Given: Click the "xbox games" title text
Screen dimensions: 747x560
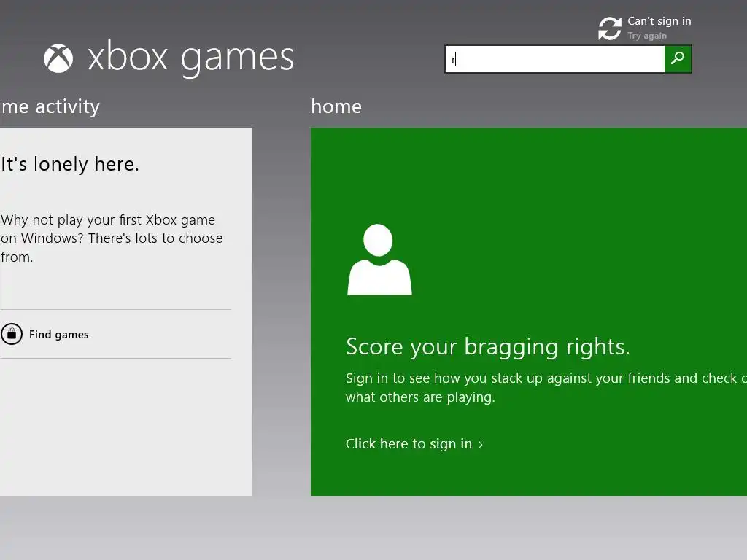Looking at the screenshot, I should tap(190, 57).
